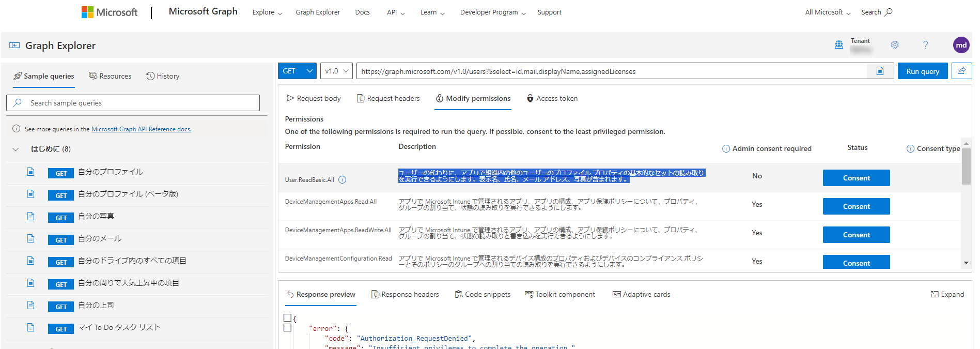This screenshot has height=349, width=980.
Task: Click the document icon for 自分のメール
Action: (30, 238)
